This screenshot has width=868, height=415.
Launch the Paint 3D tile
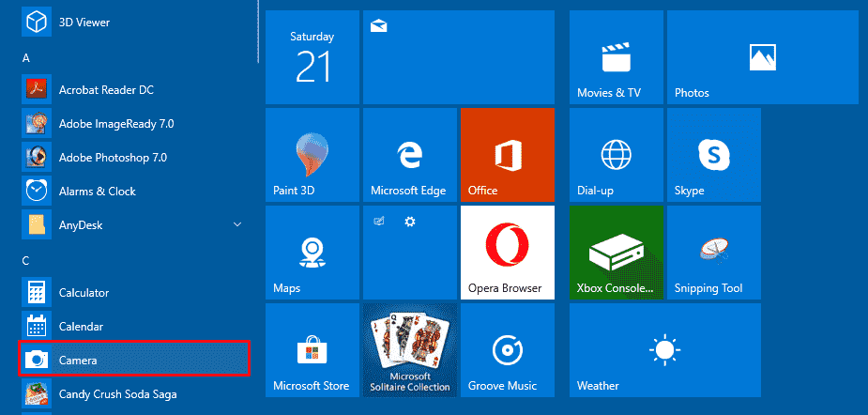[x=312, y=155]
